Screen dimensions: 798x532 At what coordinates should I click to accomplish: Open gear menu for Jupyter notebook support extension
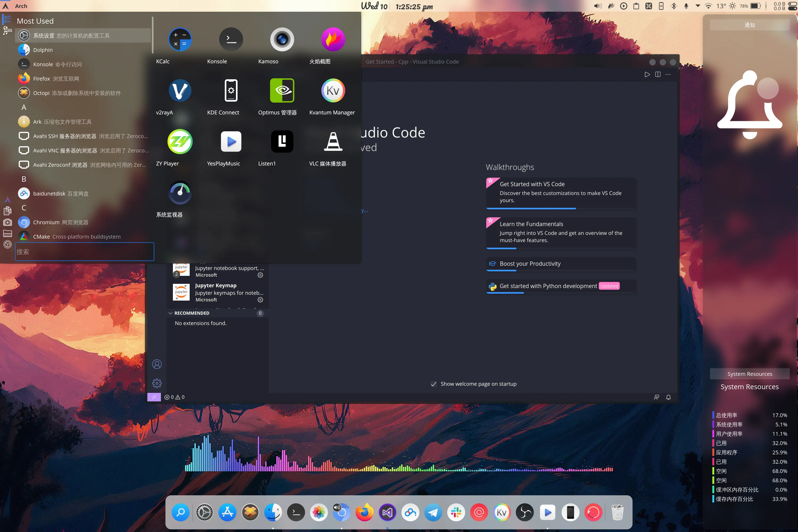(x=260, y=275)
